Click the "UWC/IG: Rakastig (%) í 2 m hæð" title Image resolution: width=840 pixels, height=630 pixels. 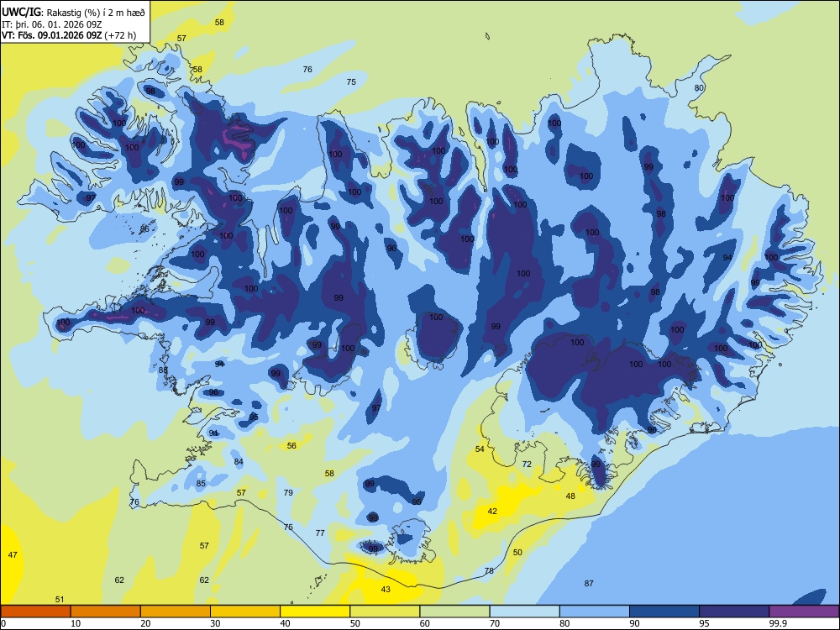click(x=73, y=12)
